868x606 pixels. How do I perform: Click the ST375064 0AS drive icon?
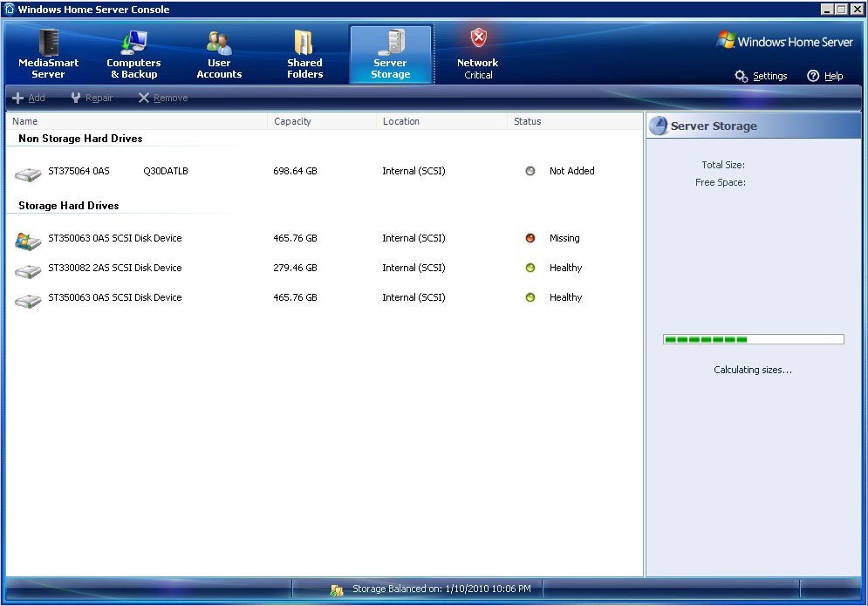pos(28,174)
